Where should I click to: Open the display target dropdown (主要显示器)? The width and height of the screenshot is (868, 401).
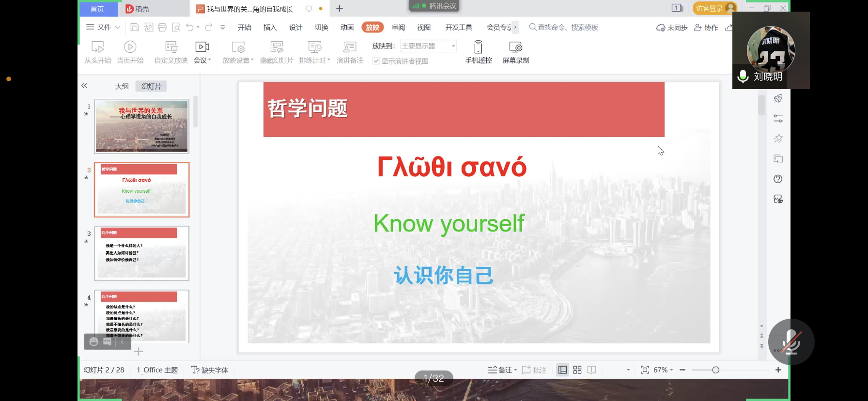click(428, 46)
